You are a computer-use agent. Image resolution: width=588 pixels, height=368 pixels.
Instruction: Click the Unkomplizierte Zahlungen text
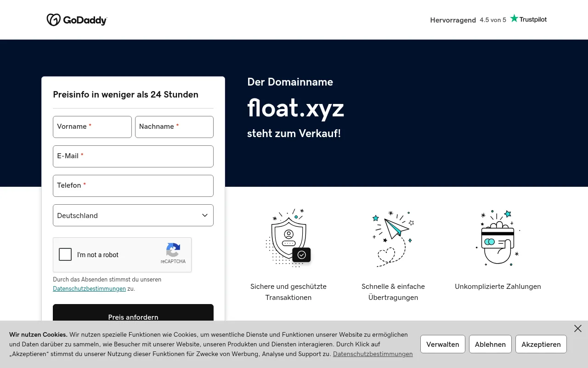click(498, 287)
